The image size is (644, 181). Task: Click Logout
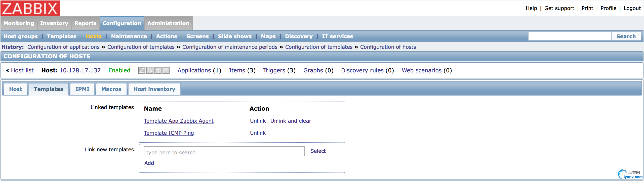(632, 8)
